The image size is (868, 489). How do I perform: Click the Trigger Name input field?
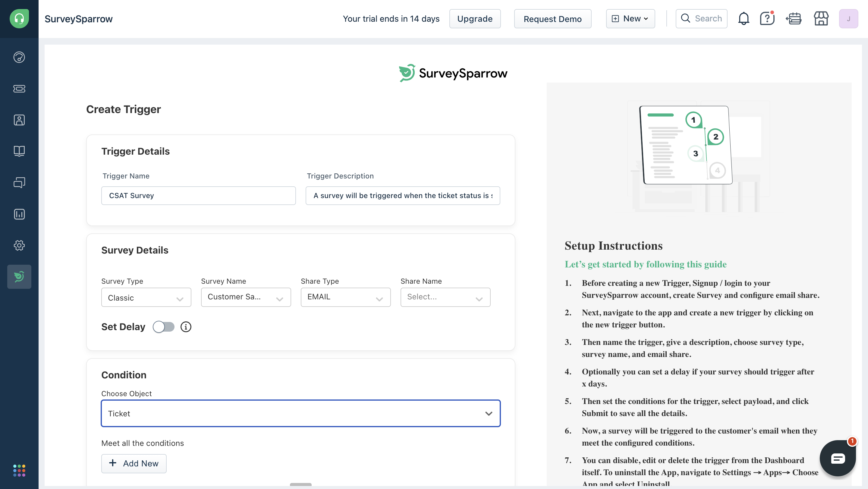(198, 195)
